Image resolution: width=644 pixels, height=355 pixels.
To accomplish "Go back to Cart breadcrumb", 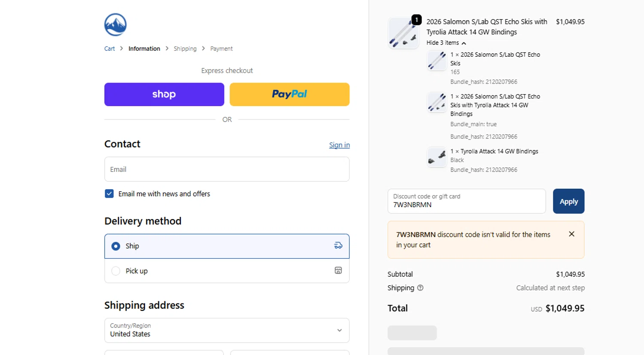I will [109, 49].
